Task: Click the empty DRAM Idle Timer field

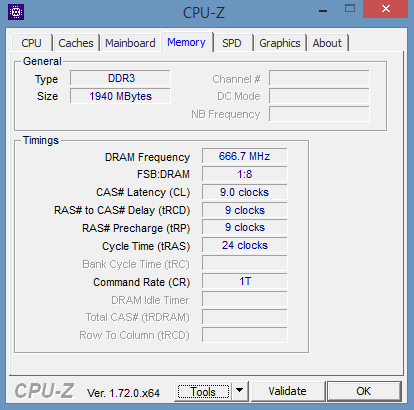Action: coord(245,299)
